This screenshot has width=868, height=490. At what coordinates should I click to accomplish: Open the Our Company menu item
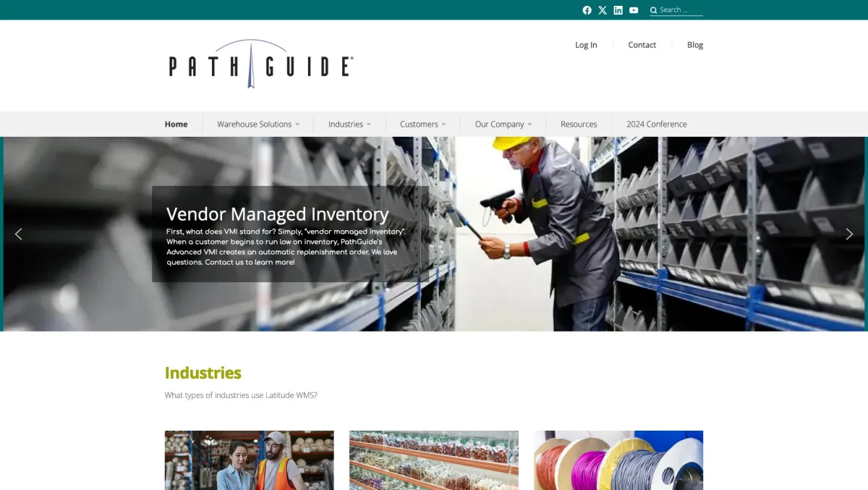(x=499, y=124)
